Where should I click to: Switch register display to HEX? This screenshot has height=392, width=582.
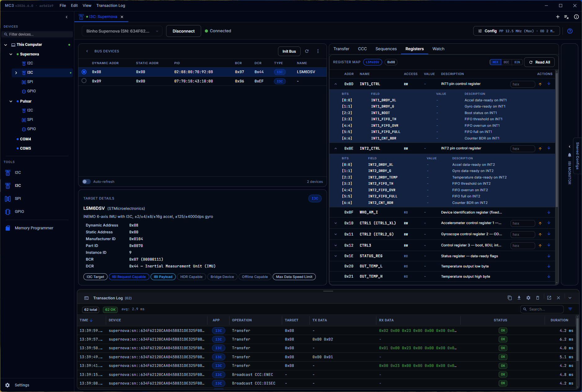coord(496,62)
